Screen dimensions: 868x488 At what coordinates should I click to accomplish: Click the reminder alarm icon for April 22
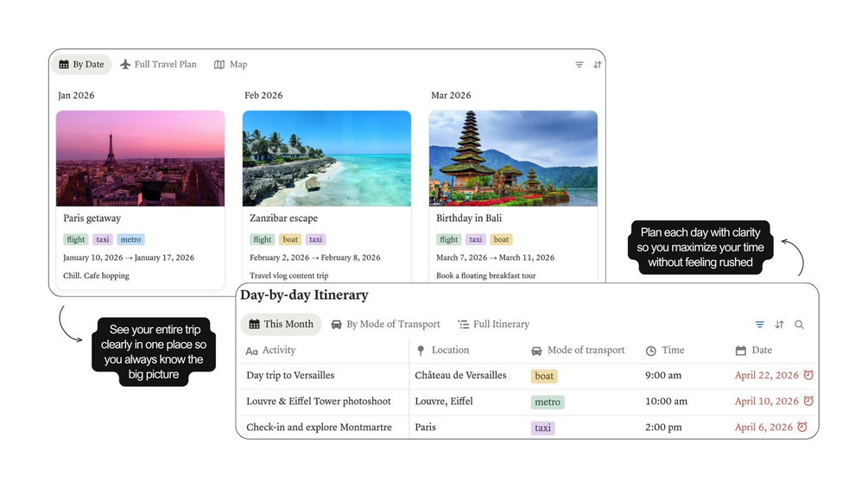pos(808,375)
